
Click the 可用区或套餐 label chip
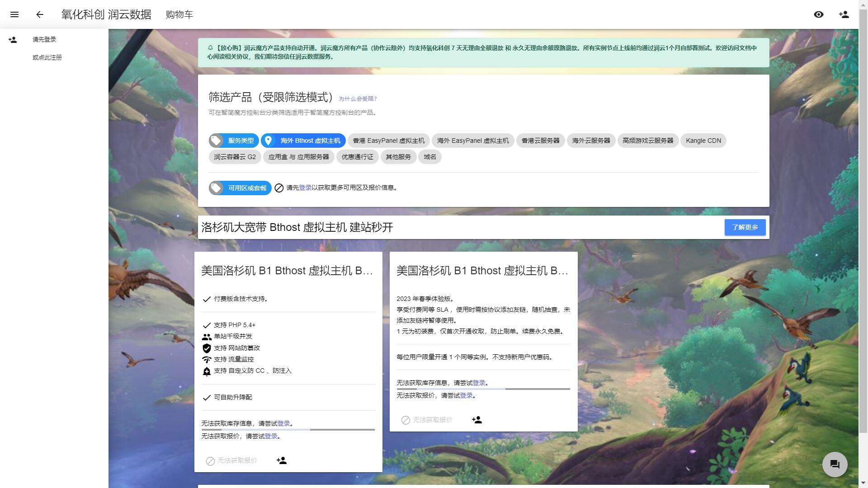240,188
